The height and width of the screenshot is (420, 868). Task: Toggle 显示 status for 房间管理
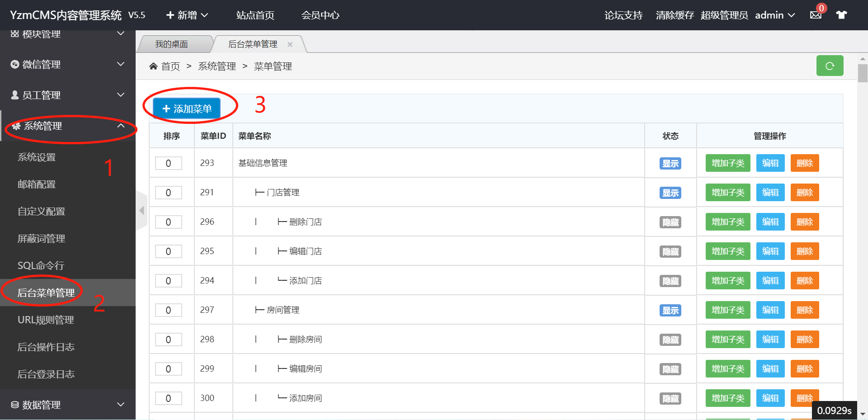pyautogui.click(x=670, y=310)
